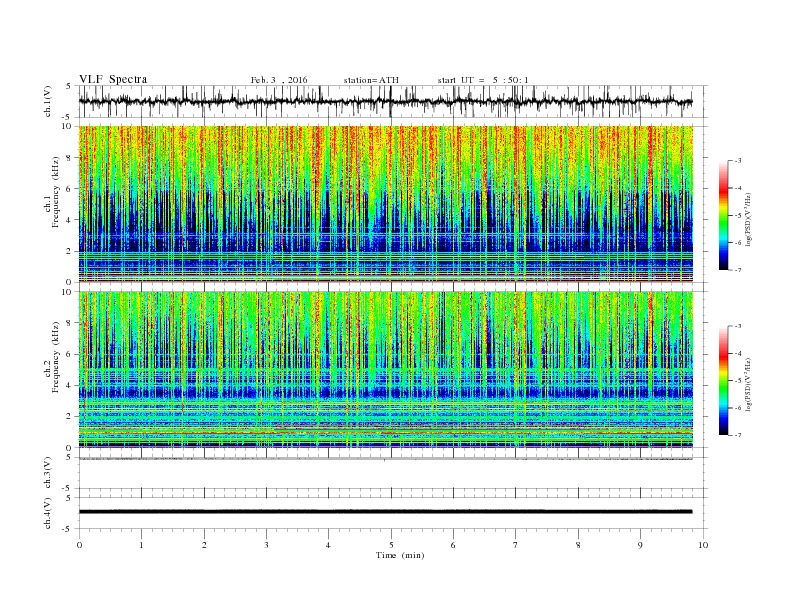Click the time axis tick label "3"

266,545
